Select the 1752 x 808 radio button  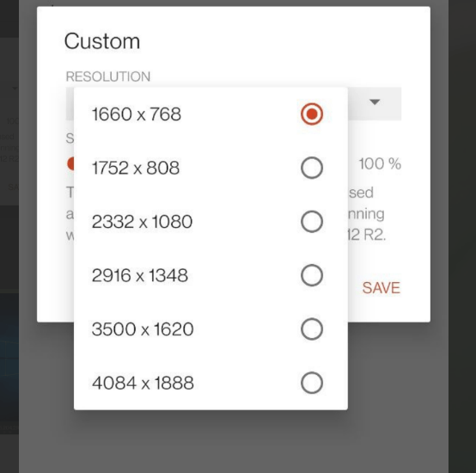(312, 168)
